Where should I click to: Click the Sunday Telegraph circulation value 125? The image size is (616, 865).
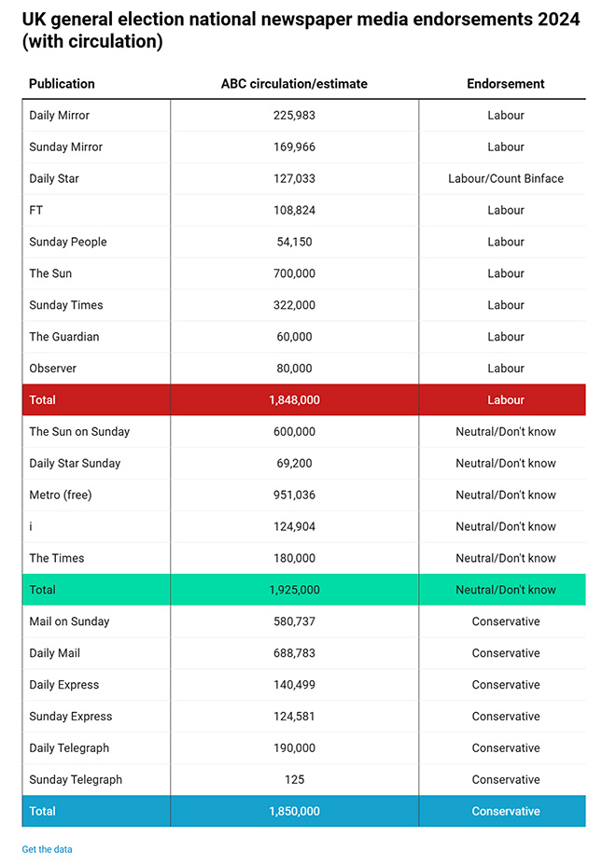[294, 780]
